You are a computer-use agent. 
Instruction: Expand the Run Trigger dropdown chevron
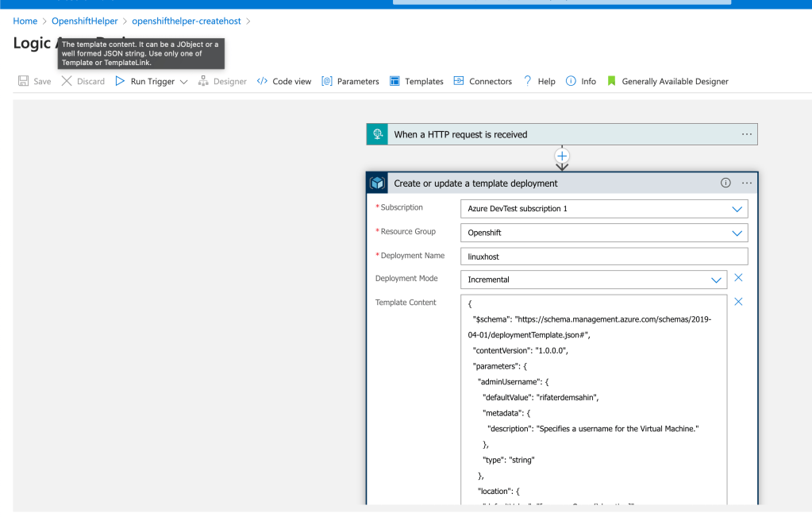point(184,82)
